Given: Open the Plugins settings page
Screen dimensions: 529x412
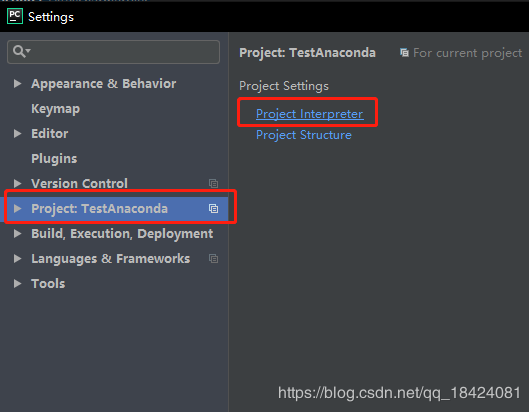Looking at the screenshot, I should [x=54, y=159].
